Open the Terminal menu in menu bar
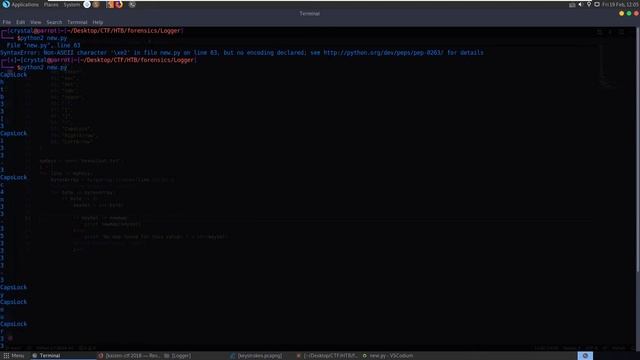 tap(77, 22)
